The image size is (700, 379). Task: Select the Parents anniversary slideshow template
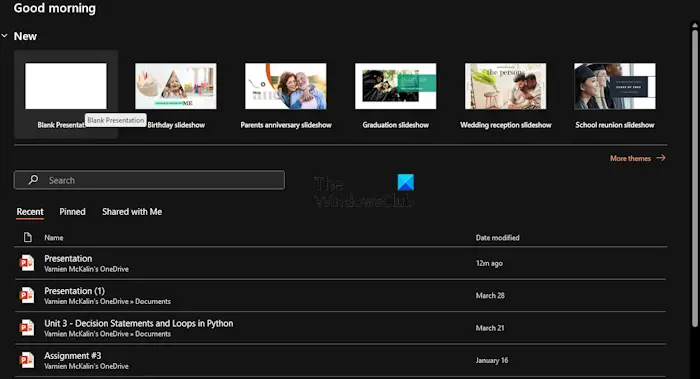pos(286,86)
